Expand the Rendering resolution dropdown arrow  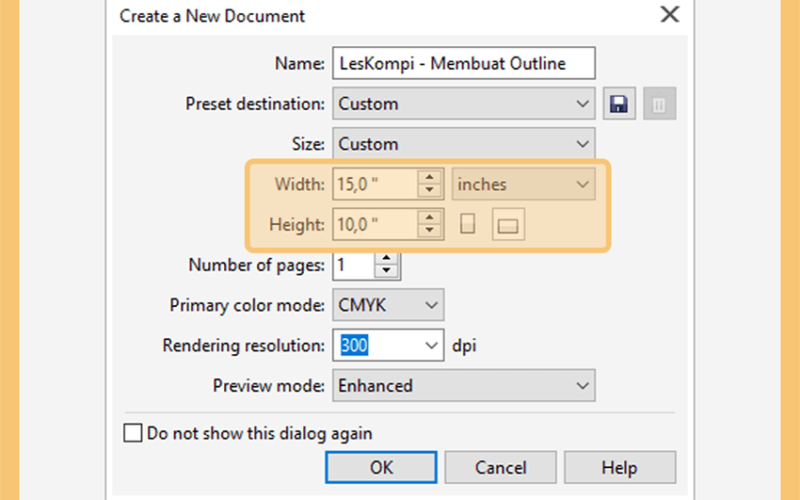click(431, 345)
